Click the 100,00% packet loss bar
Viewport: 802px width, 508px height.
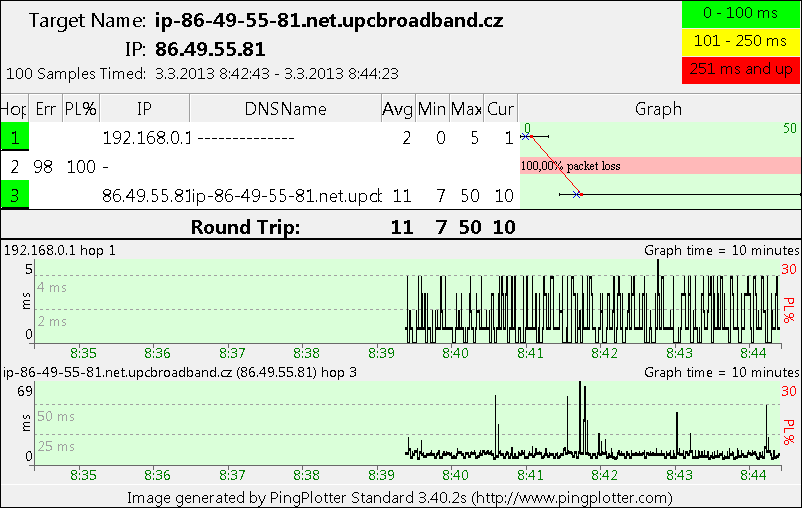660,166
